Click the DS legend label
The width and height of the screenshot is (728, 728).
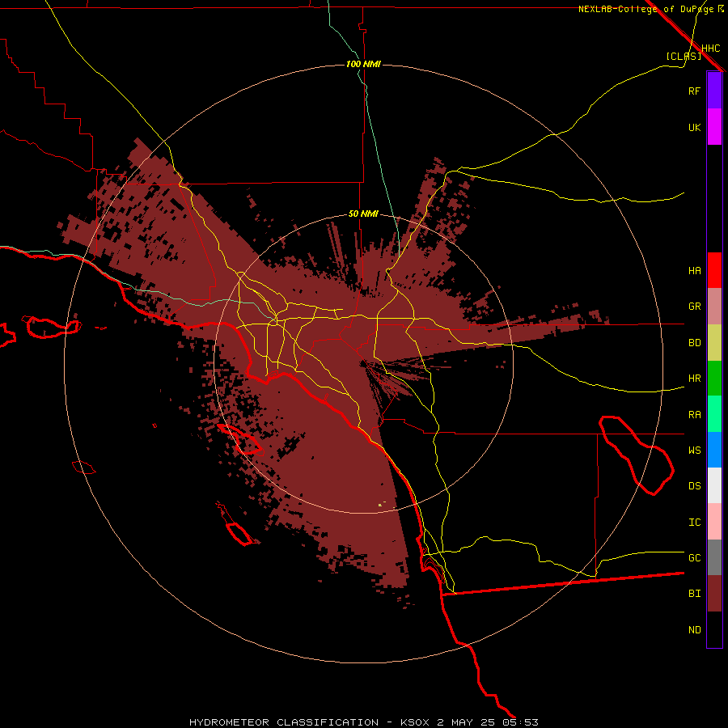pyautogui.click(x=694, y=486)
